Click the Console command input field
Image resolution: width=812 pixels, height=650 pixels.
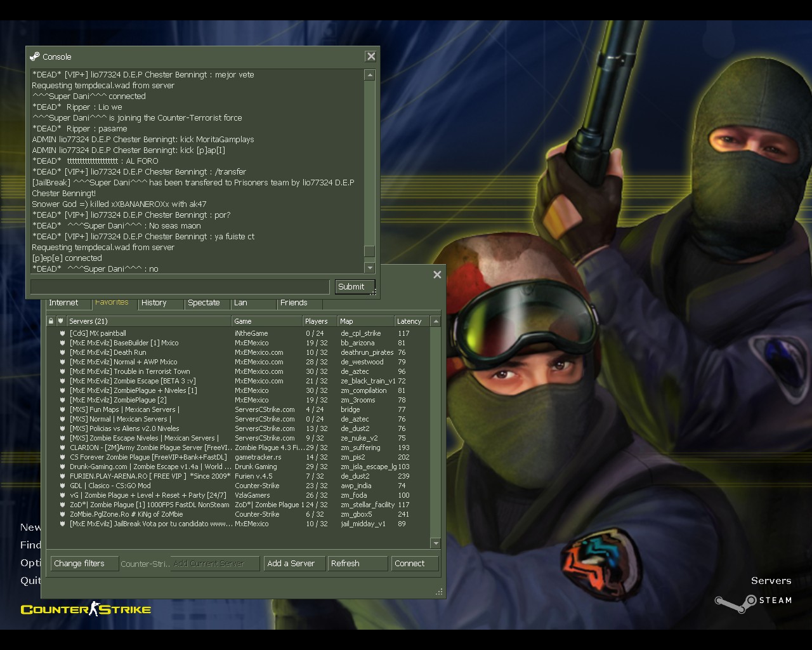pyautogui.click(x=180, y=287)
